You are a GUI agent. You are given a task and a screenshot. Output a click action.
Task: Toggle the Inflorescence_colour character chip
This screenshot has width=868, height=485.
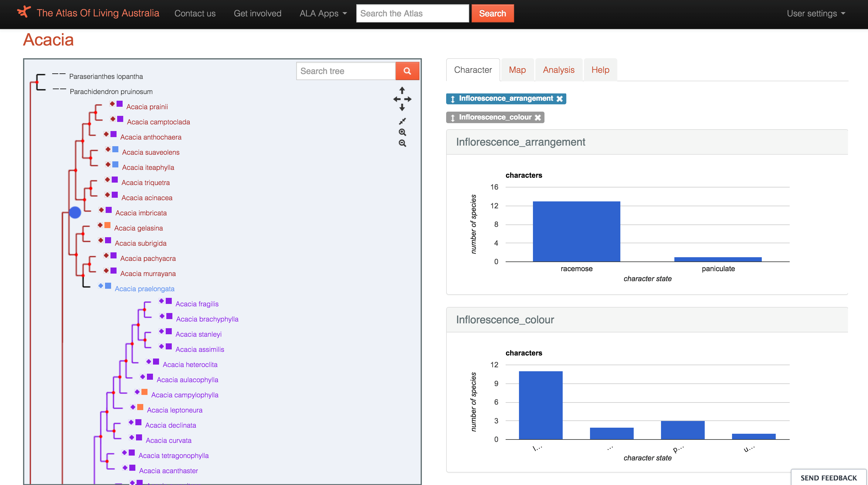pos(495,117)
